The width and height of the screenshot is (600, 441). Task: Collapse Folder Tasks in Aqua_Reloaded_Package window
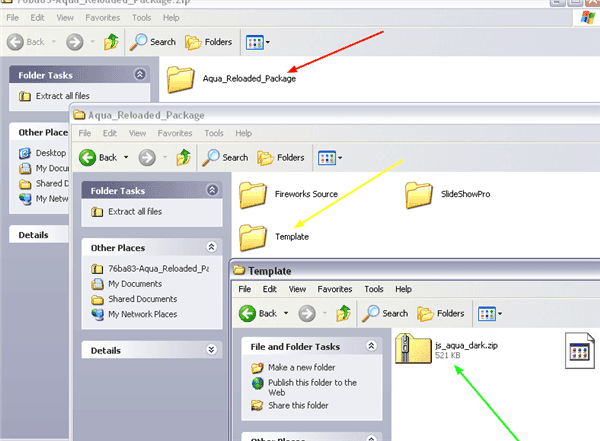[x=212, y=190]
